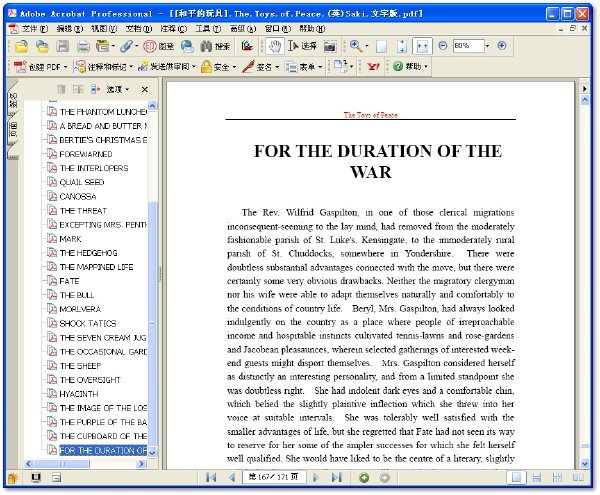Close bookmarks panel with X
The height and width of the screenshot is (495, 600).
(145, 90)
